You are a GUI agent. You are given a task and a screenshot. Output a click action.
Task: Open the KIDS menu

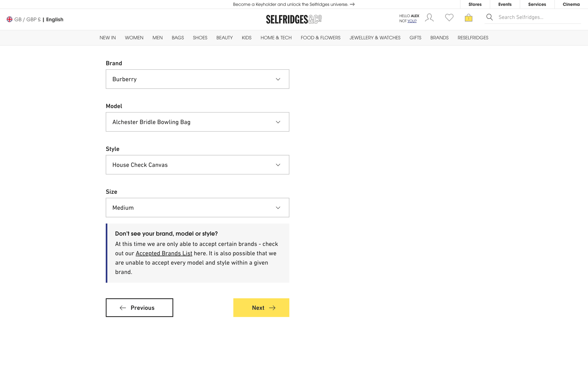(x=247, y=38)
